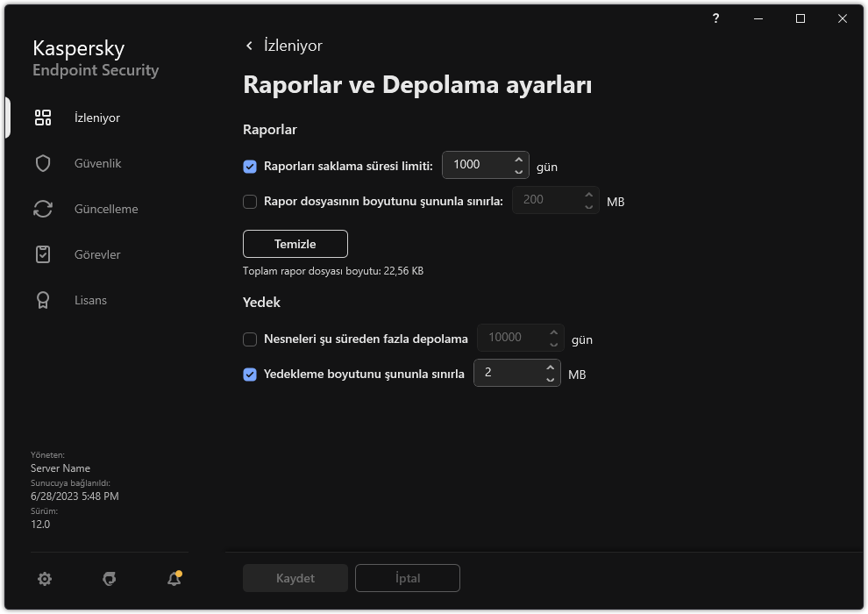The height and width of the screenshot is (614, 868).
Task: Open settings with the gear icon
Action: (x=45, y=579)
